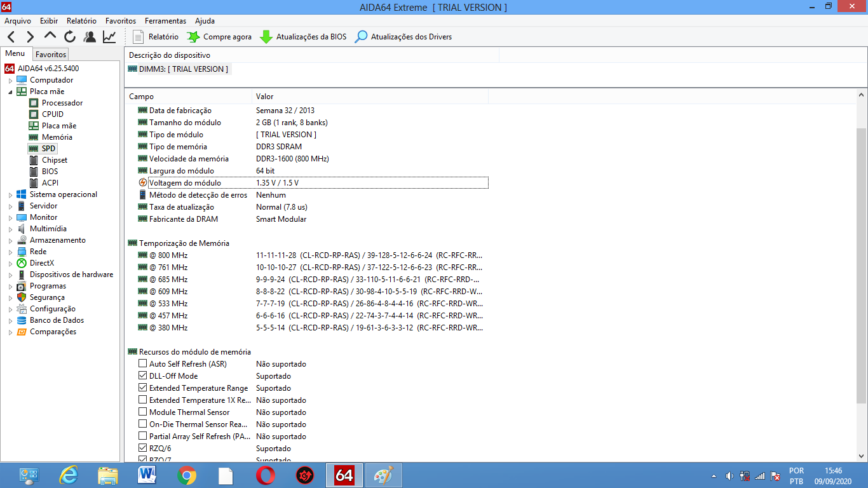Open the Arquivo menu

click(x=18, y=21)
